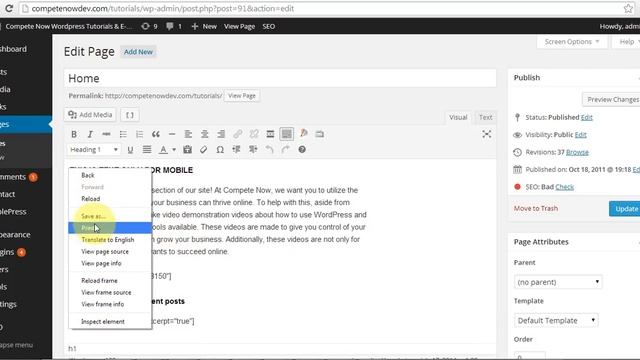
Task: Open the New menu in admin bar
Action: click(204, 26)
